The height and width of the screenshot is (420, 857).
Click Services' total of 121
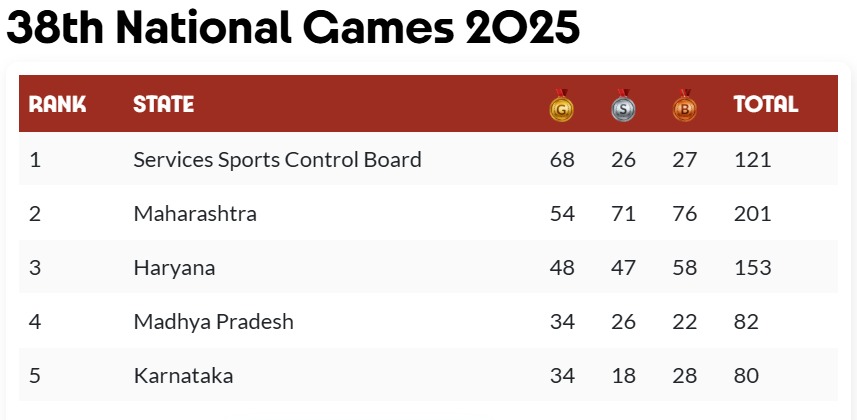(752, 159)
